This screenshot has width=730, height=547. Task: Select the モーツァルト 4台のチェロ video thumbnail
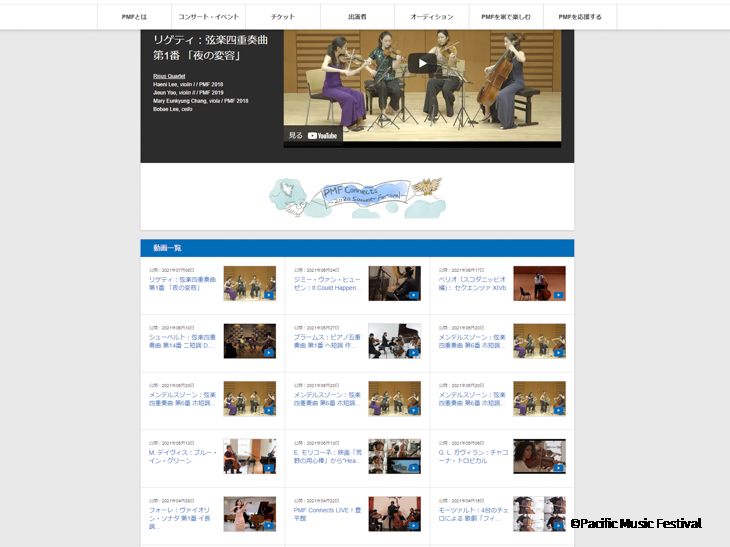coord(539,514)
